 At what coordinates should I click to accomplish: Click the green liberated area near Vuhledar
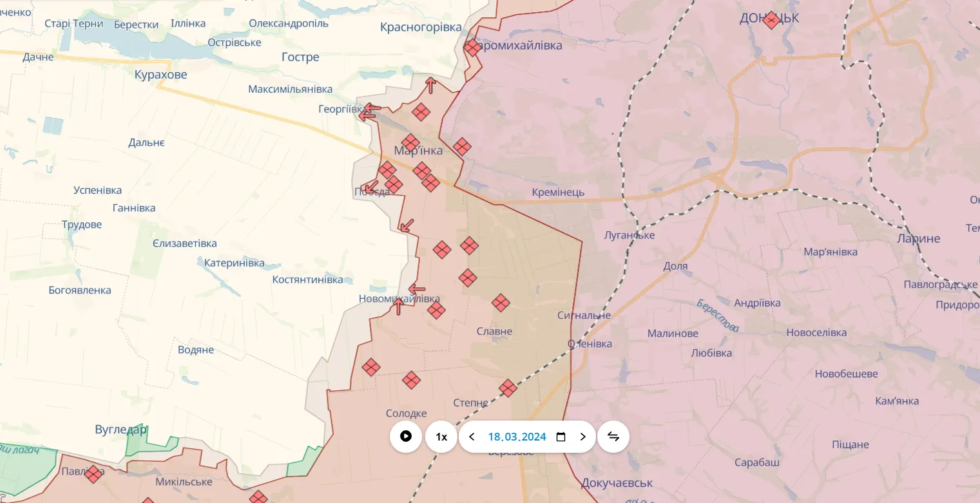click(x=143, y=443)
